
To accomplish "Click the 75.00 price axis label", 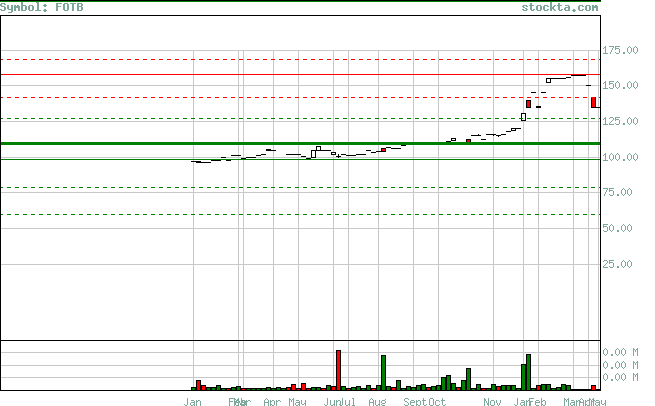I will (x=617, y=192).
